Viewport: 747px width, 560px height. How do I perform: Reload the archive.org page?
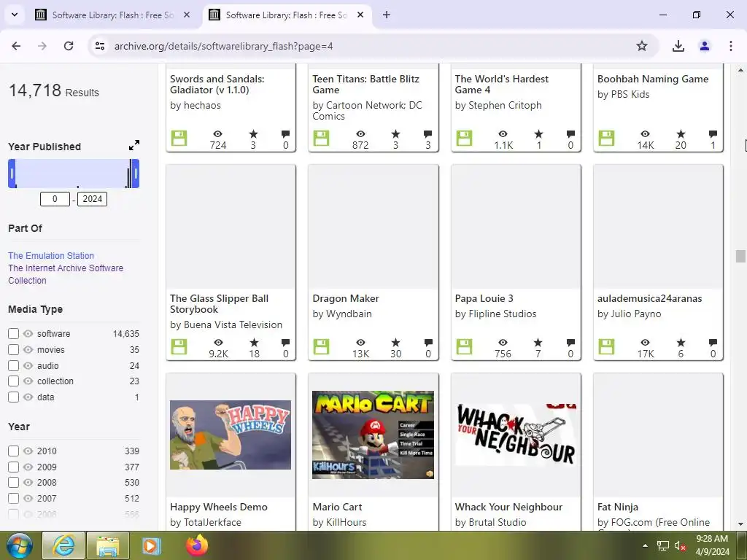click(x=69, y=46)
